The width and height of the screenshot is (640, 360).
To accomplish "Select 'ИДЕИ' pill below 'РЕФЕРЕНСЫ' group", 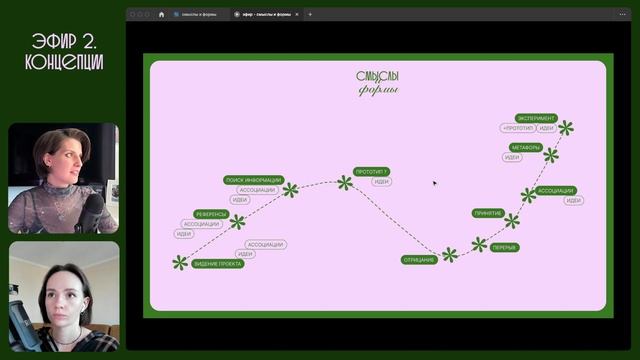I will [184, 234].
